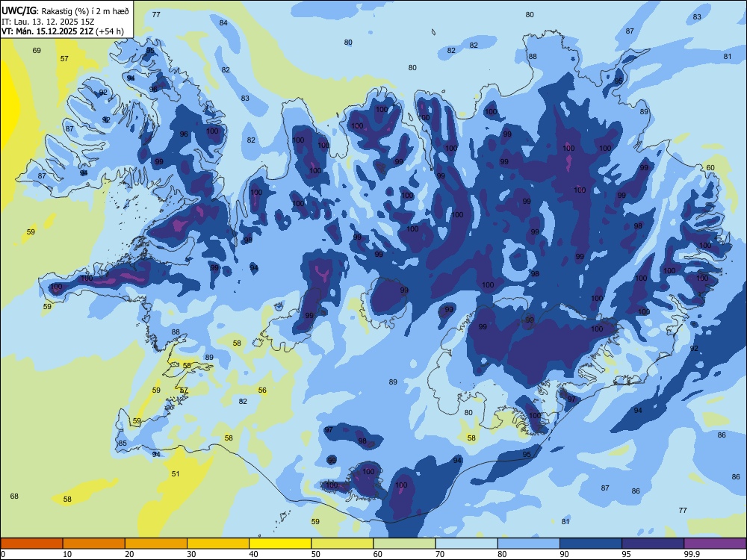This screenshot has height=560, width=747.
Task: Click the humidity value '60' on the map
Action: 710,167
